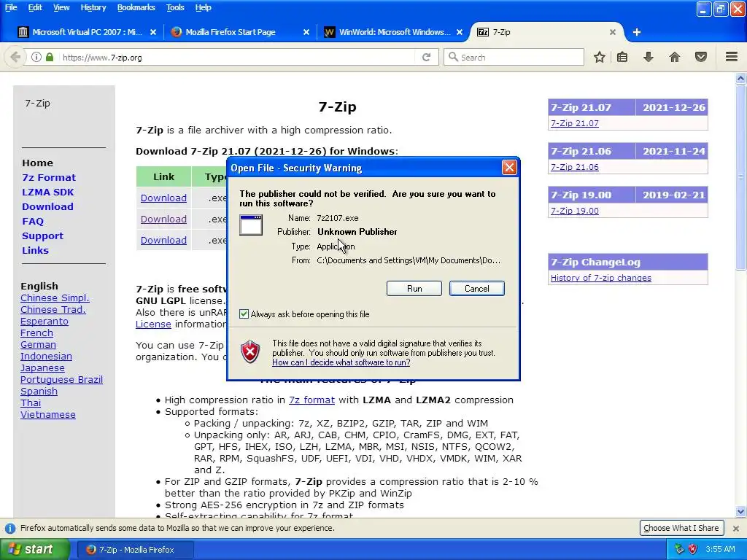Click the red shield security tray icon
Screen dimensions: 747x560
693,549
